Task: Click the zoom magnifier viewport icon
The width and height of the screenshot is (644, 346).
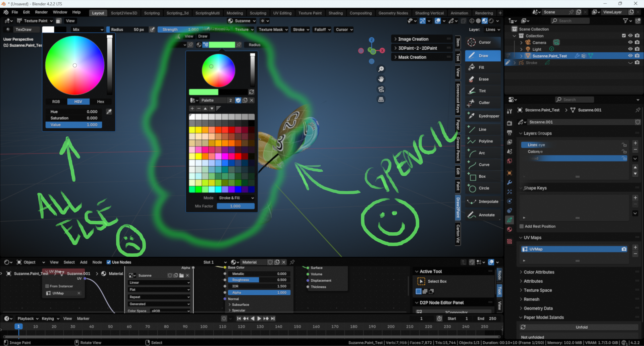Action: click(x=381, y=69)
